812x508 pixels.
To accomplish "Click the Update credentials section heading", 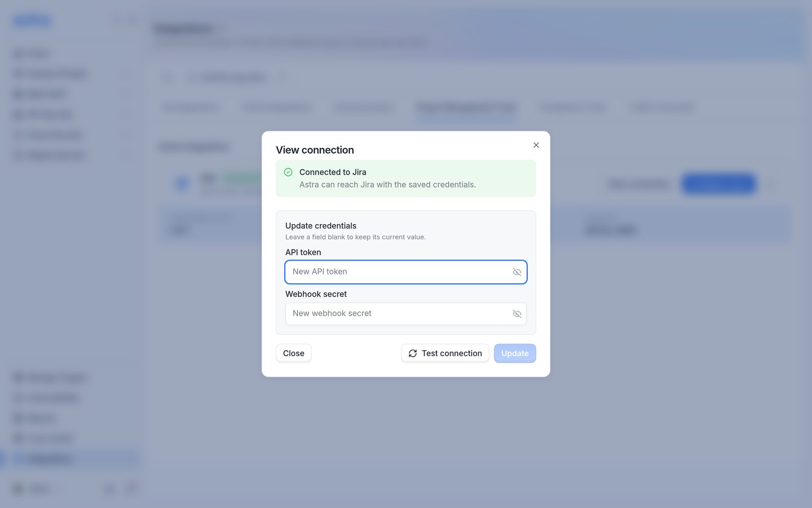I will click(x=321, y=226).
